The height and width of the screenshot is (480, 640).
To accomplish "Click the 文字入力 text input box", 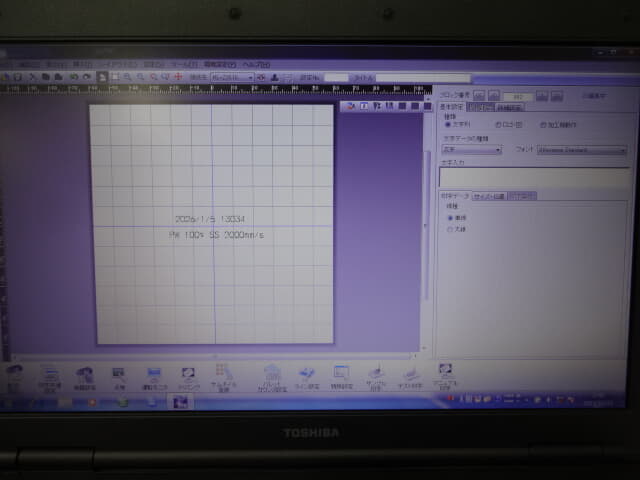I will tap(534, 178).
